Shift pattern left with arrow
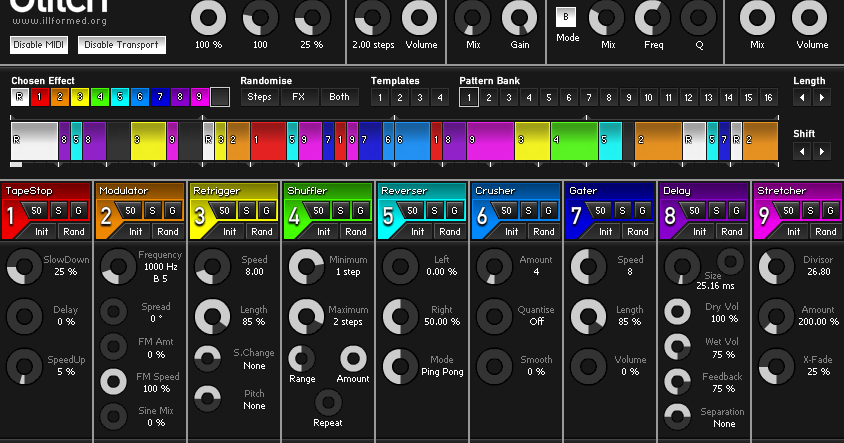This screenshot has width=844, height=443. [x=802, y=151]
